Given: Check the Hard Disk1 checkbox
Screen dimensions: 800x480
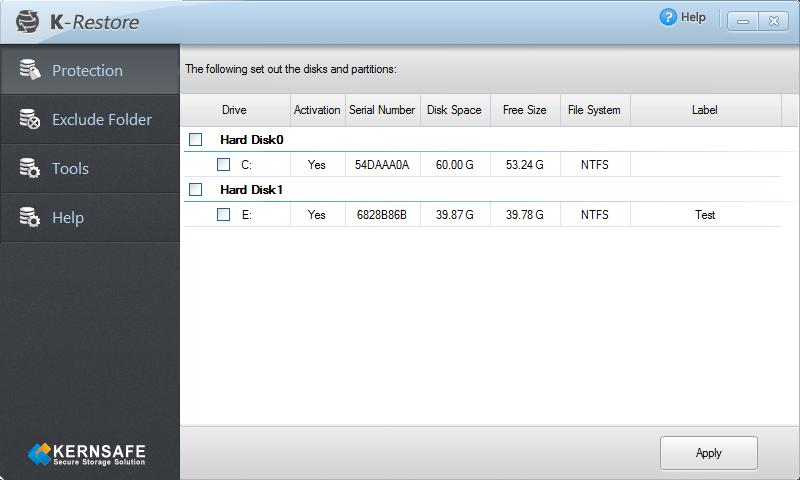Looking at the screenshot, I should click(x=195, y=189).
